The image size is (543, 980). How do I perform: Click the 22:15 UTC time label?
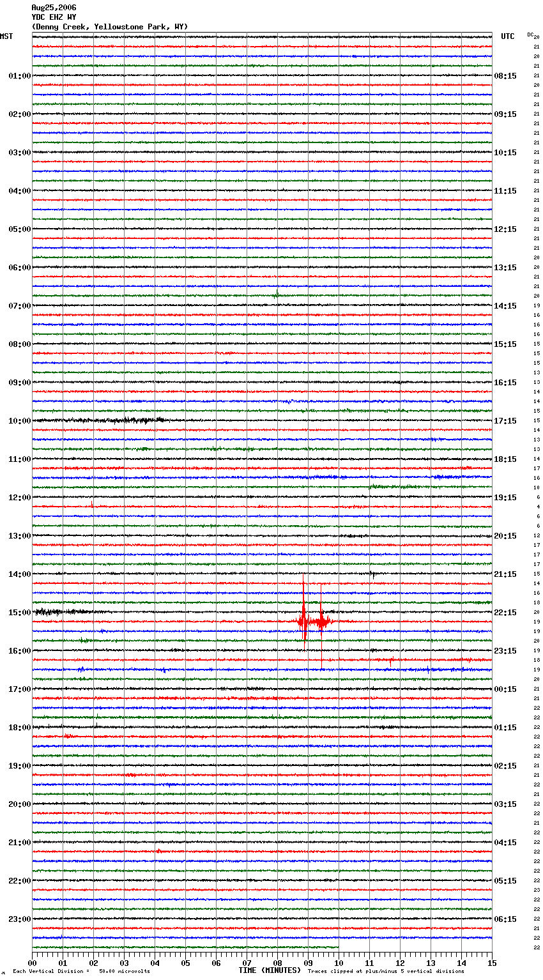505,613
